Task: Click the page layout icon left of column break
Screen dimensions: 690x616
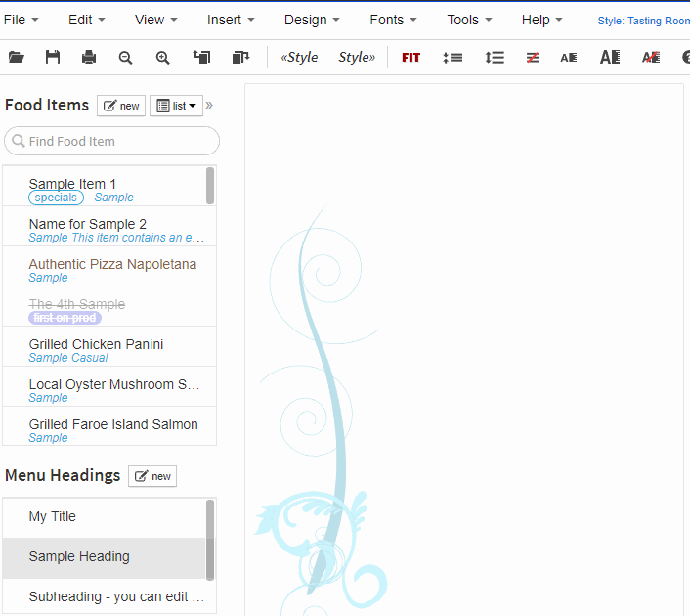Action: coord(202,57)
